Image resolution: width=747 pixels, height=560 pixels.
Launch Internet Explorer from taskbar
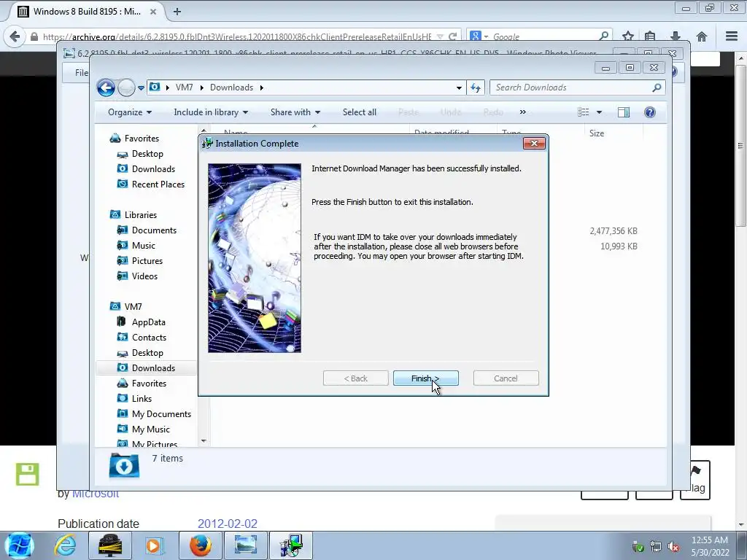click(65, 545)
